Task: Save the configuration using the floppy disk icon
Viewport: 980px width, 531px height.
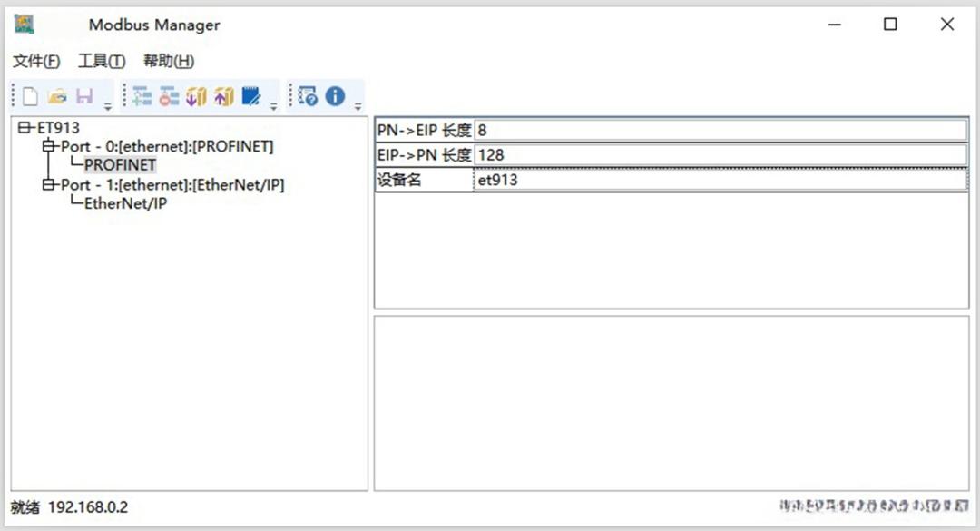Action: point(84,95)
